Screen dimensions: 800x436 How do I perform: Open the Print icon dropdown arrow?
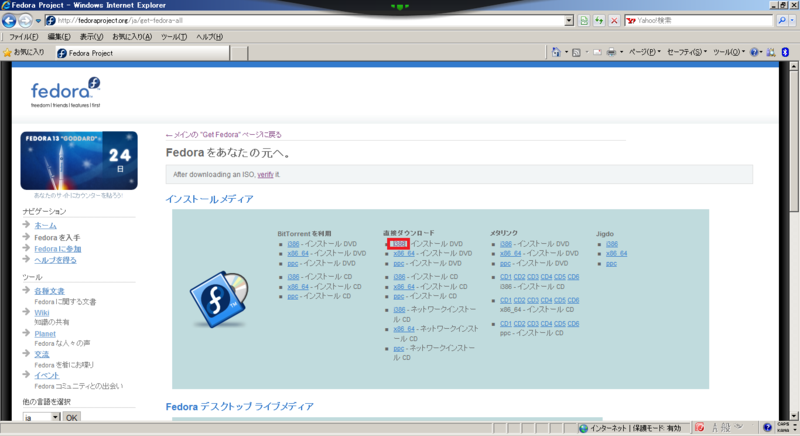click(x=621, y=53)
